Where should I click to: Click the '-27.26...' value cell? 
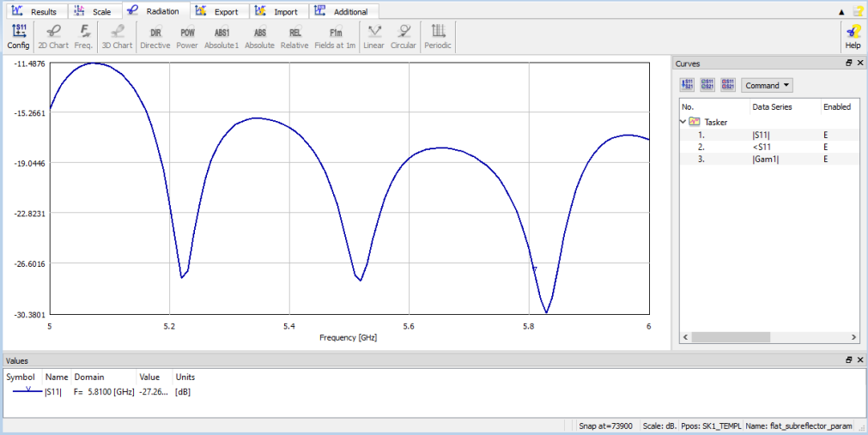154,392
